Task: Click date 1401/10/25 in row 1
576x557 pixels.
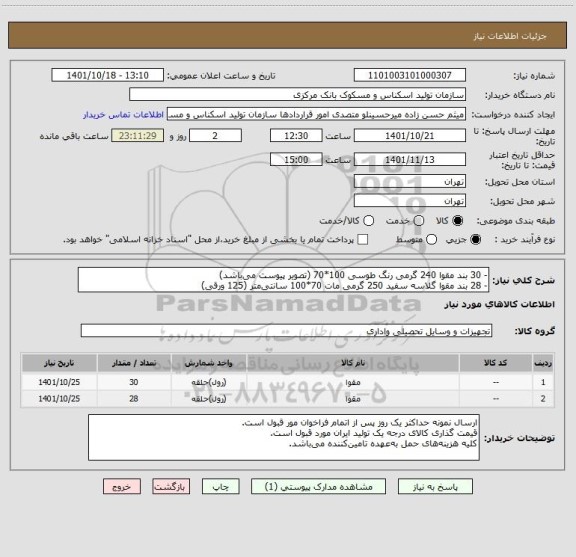Action: pyautogui.click(x=59, y=382)
